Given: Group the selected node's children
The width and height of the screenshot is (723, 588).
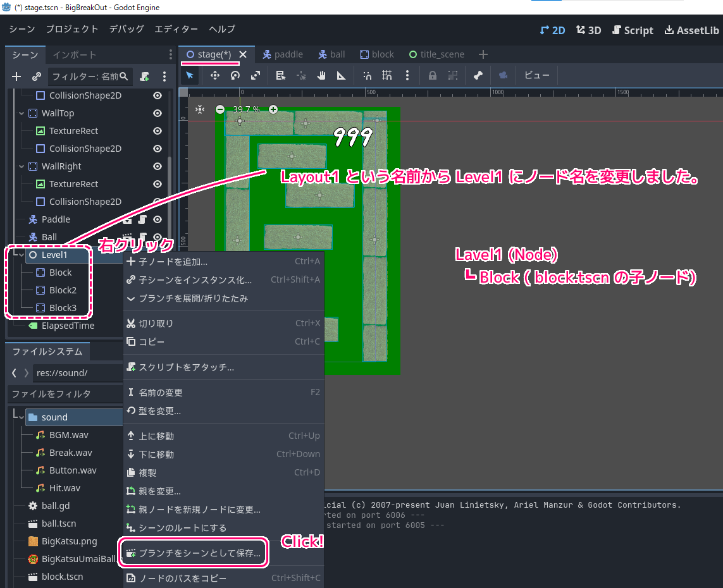Looking at the screenshot, I should [453, 76].
